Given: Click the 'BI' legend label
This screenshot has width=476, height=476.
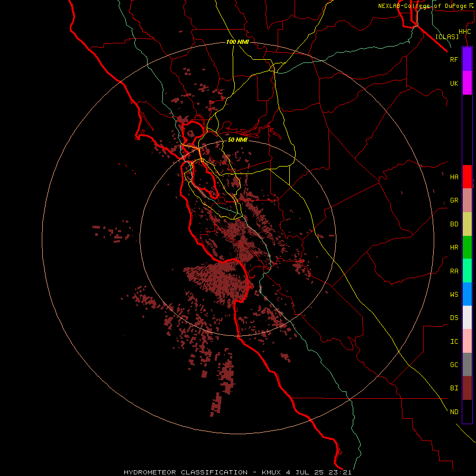Looking at the screenshot, I should coord(454,388).
